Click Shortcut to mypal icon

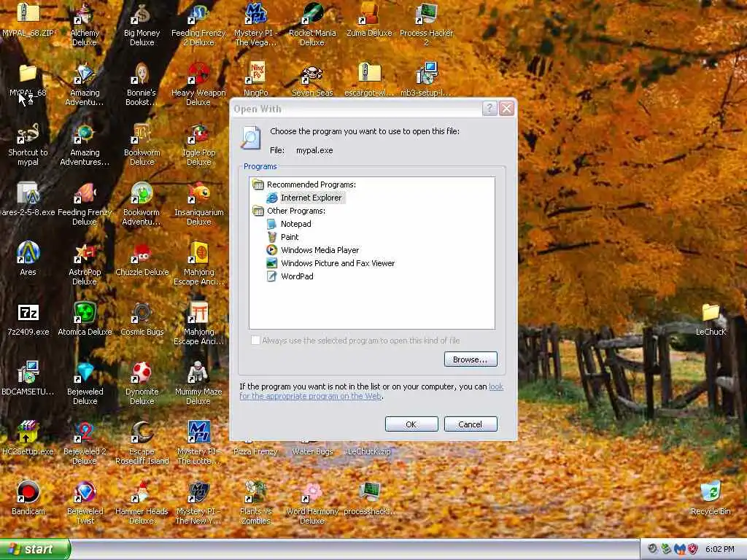point(28,144)
